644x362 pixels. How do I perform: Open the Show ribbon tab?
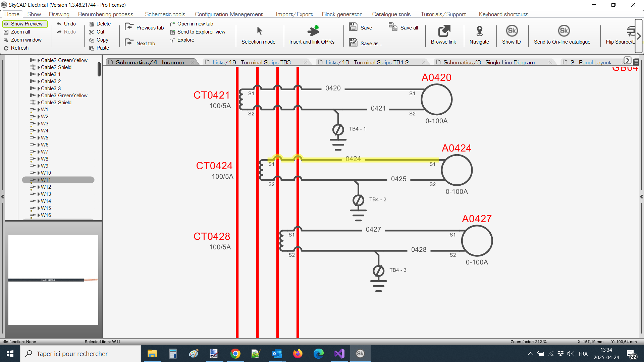coord(34,14)
